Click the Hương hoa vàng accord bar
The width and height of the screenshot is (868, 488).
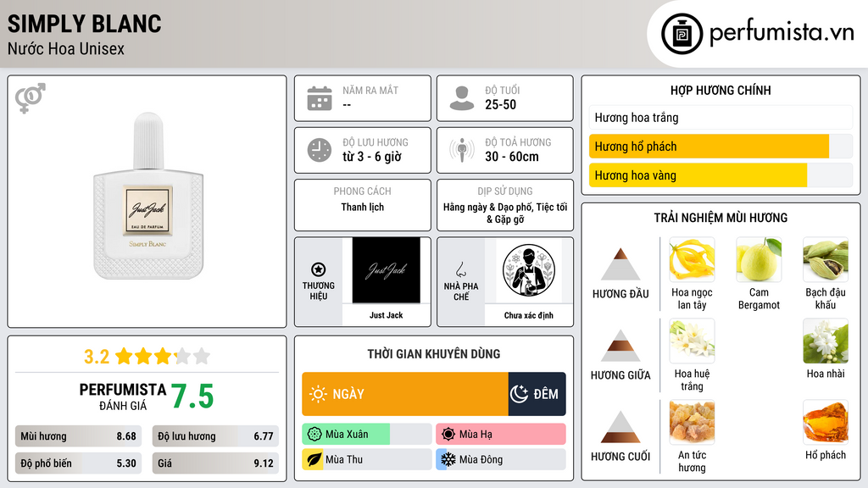click(x=721, y=175)
